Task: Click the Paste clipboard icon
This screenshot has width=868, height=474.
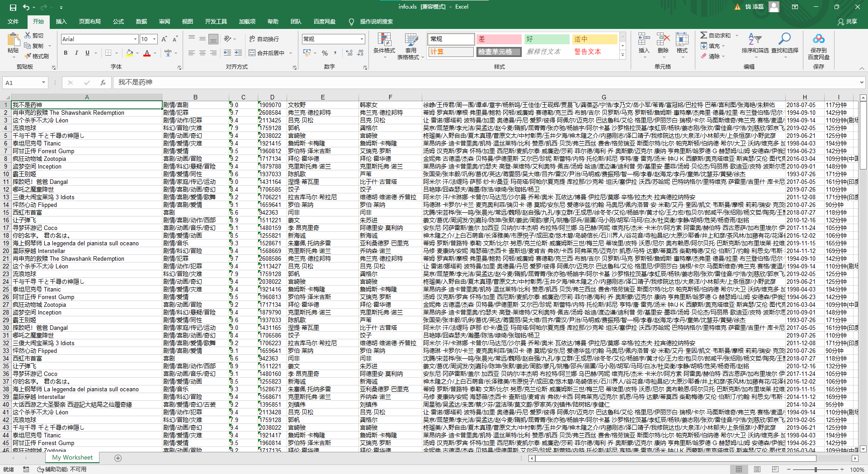Action: pos(13,40)
